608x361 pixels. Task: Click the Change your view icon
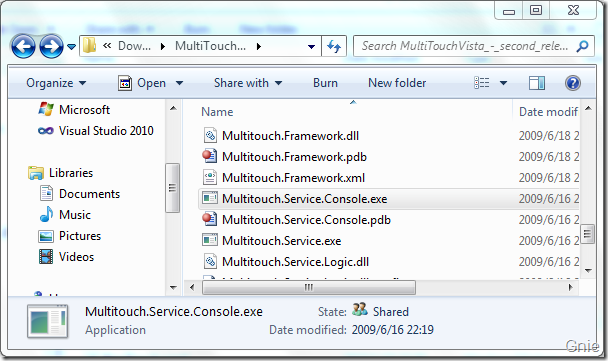482,83
